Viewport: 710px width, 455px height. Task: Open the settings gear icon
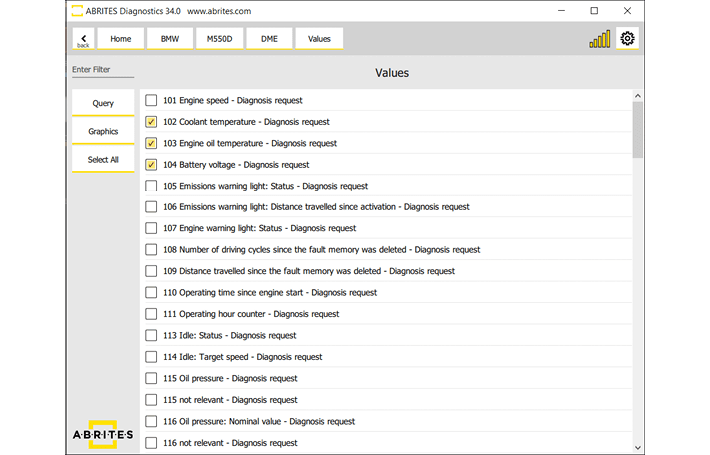point(628,39)
